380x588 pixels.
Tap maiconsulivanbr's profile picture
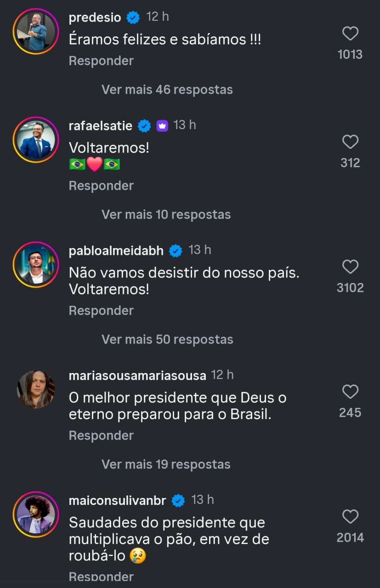point(36,514)
